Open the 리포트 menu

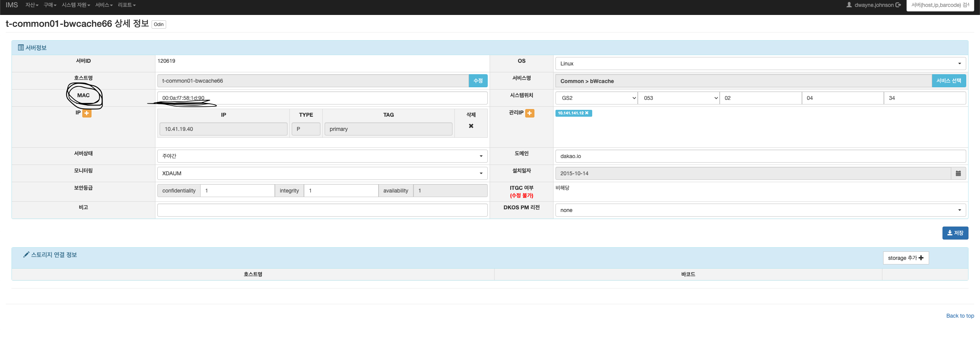click(127, 5)
